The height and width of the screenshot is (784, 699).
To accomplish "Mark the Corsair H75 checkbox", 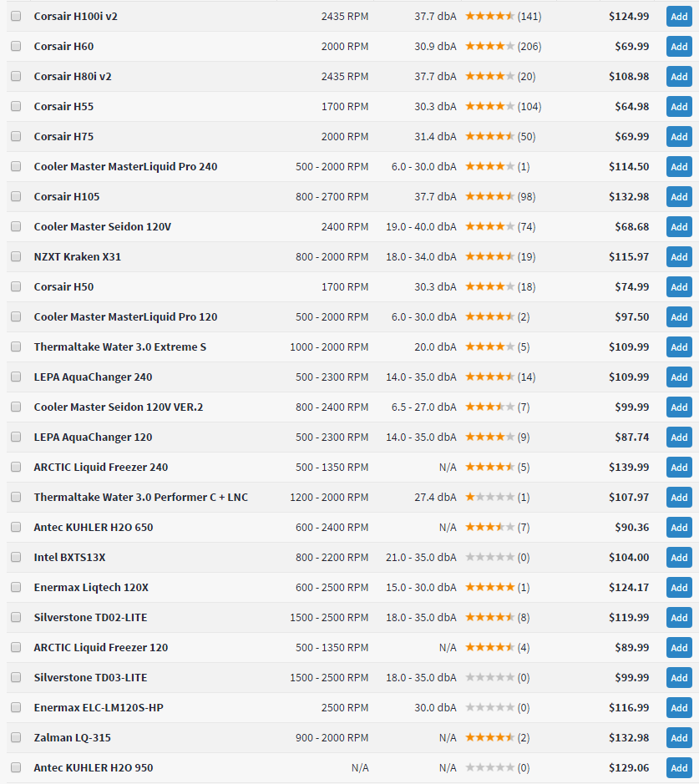I will 16,136.
